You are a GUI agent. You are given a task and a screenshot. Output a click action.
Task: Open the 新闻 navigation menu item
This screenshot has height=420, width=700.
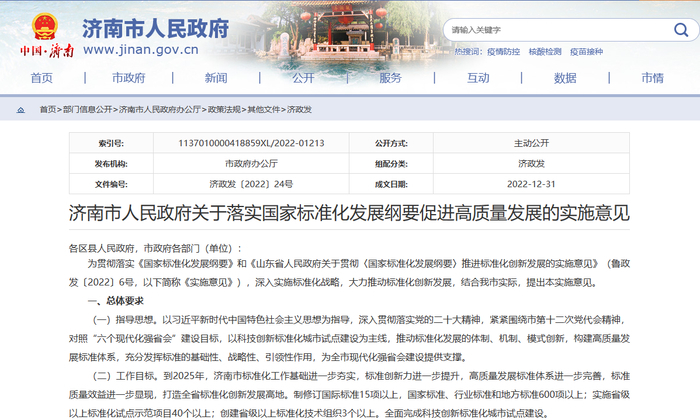[216, 78]
